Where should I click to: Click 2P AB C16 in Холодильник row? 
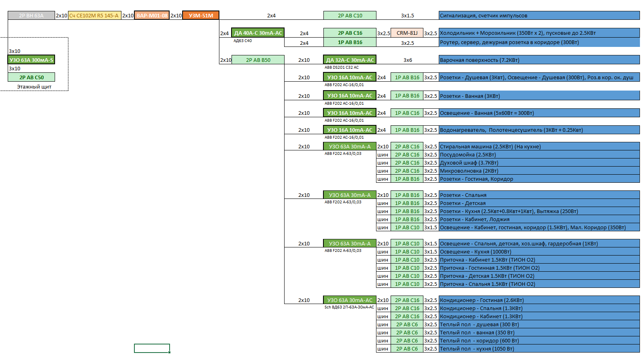point(350,33)
